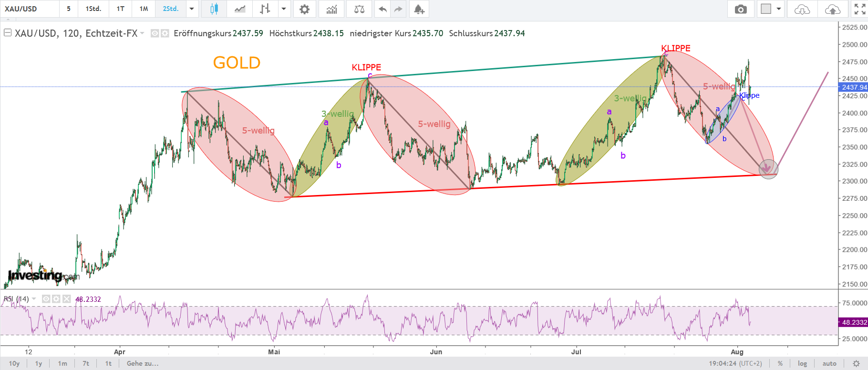Enter fullscreen chart mode

[860, 9]
